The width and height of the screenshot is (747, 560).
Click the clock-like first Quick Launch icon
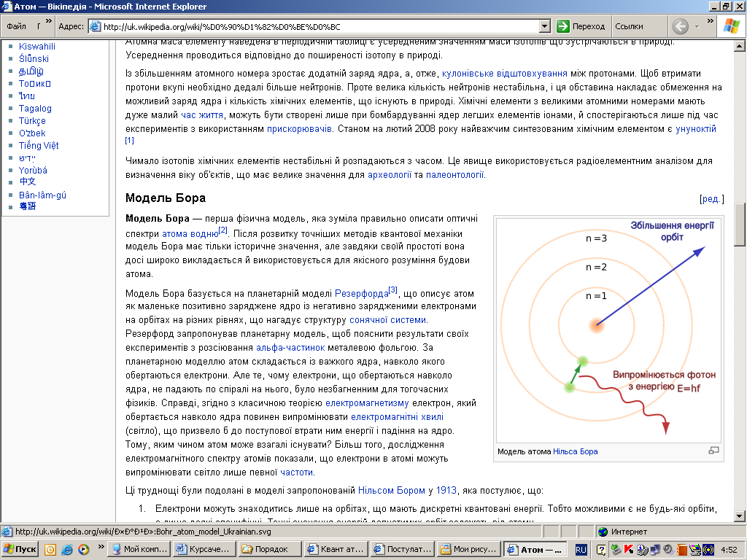pos(50,550)
